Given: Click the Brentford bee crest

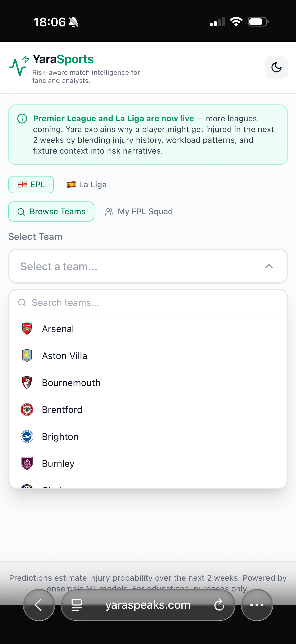Looking at the screenshot, I should pyautogui.click(x=27, y=410).
